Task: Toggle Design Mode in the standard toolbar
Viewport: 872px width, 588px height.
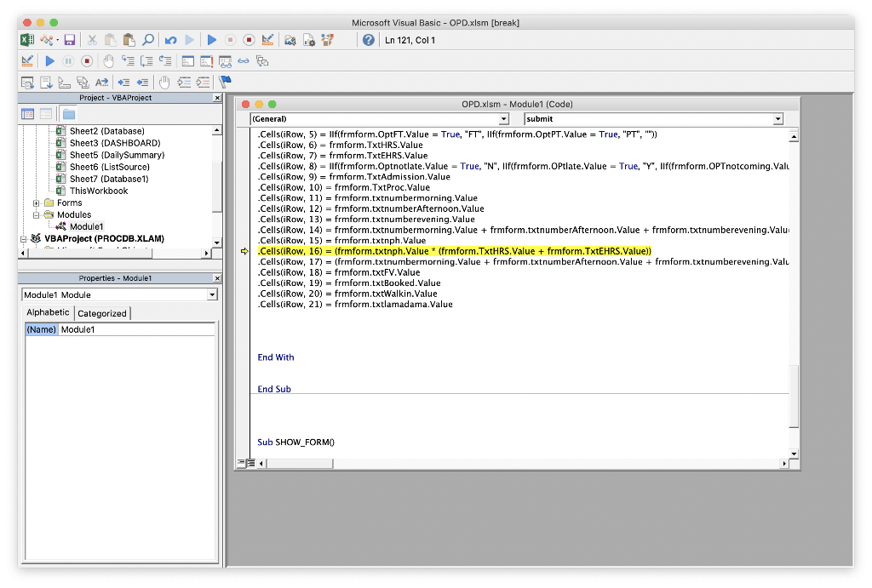Action: point(267,40)
